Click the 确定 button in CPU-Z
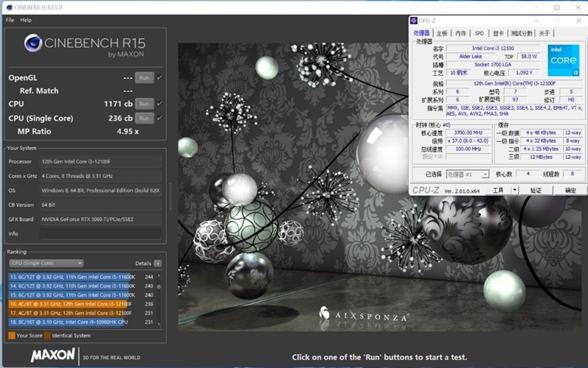588x368 pixels. point(570,190)
